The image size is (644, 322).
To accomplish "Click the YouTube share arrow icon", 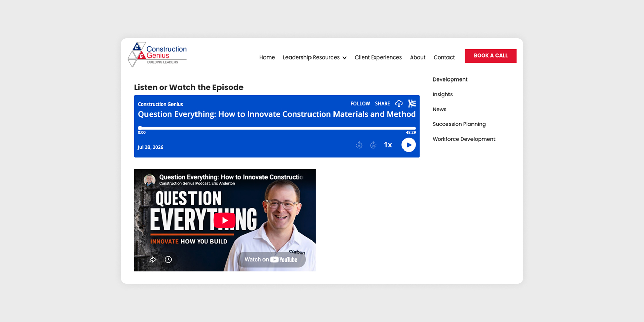I will pos(153,259).
